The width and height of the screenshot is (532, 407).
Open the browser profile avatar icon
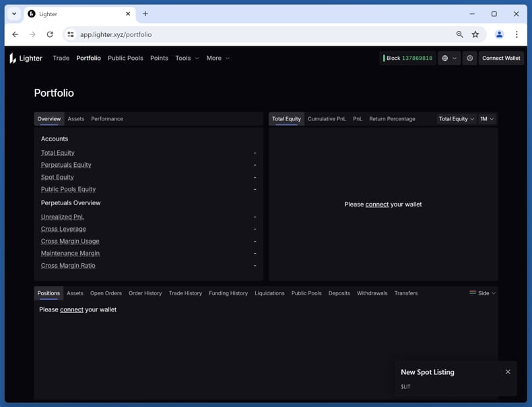coord(499,34)
